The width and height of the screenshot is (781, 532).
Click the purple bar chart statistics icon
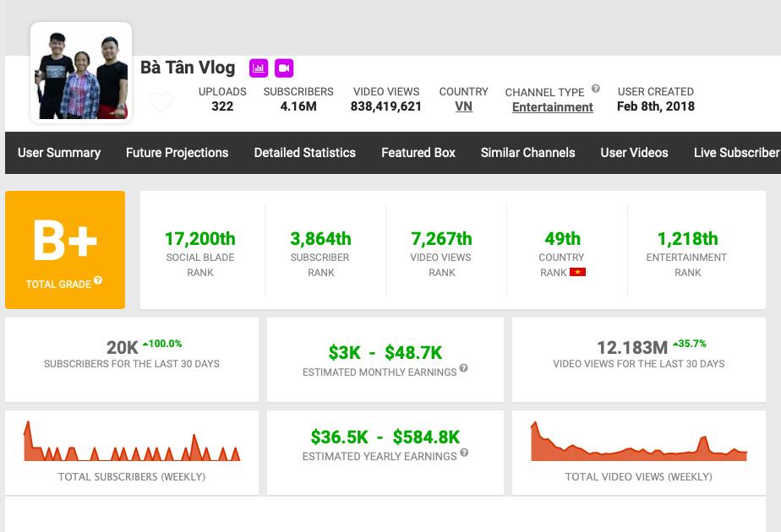coord(259,68)
